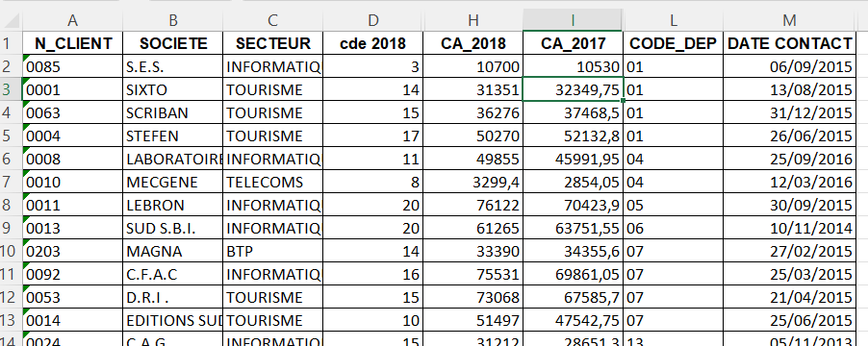Viewport: 868px width, 346px height.
Task: Select CA_2017 value 34355,6
Action: click(x=573, y=252)
